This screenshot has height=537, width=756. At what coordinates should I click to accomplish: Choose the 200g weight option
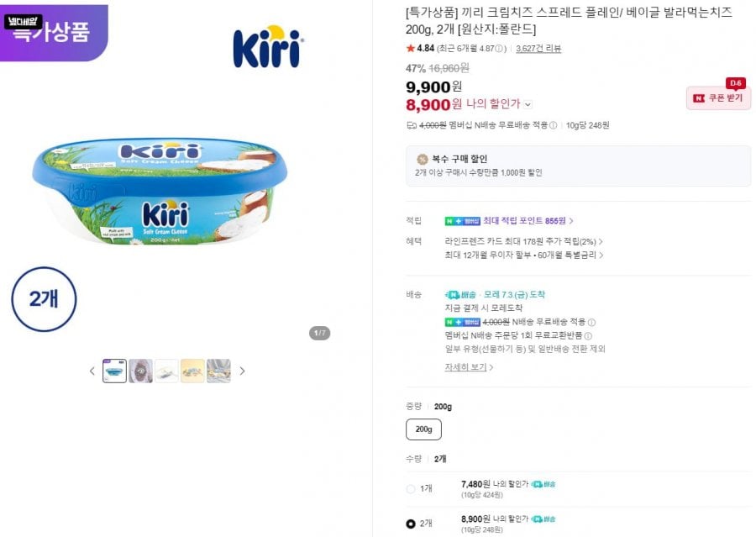tap(423, 429)
